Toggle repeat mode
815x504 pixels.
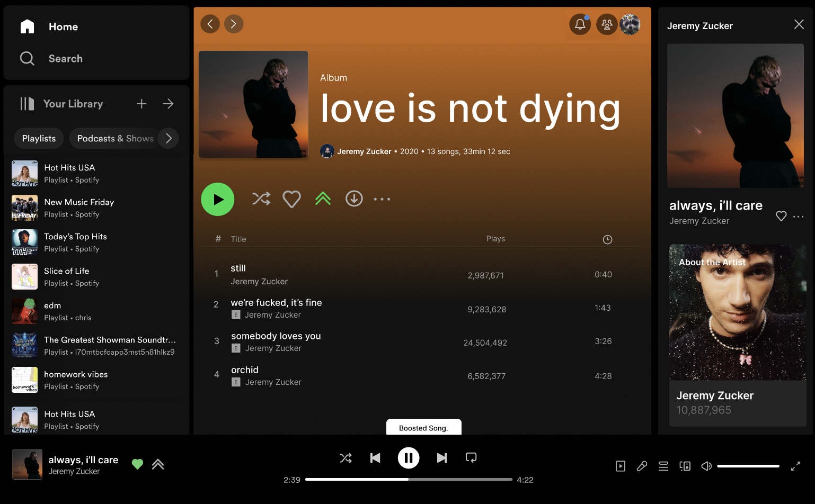[x=471, y=457]
